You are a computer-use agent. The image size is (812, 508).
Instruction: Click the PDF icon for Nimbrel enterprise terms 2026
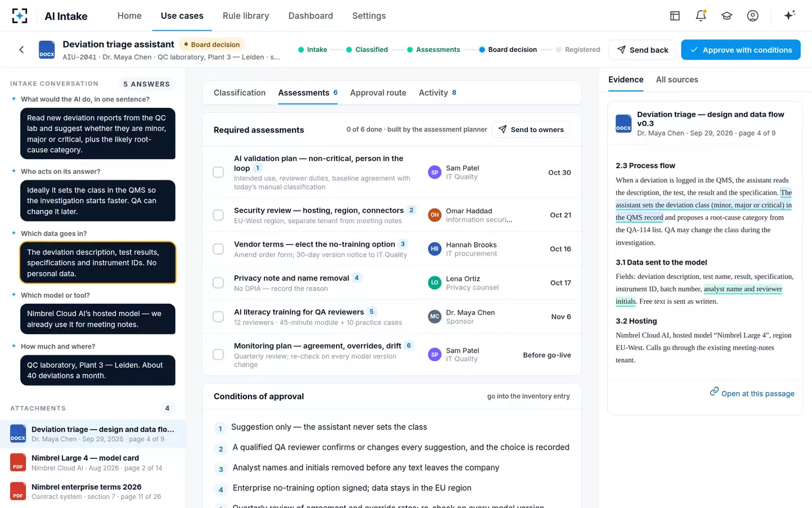coord(18,491)
